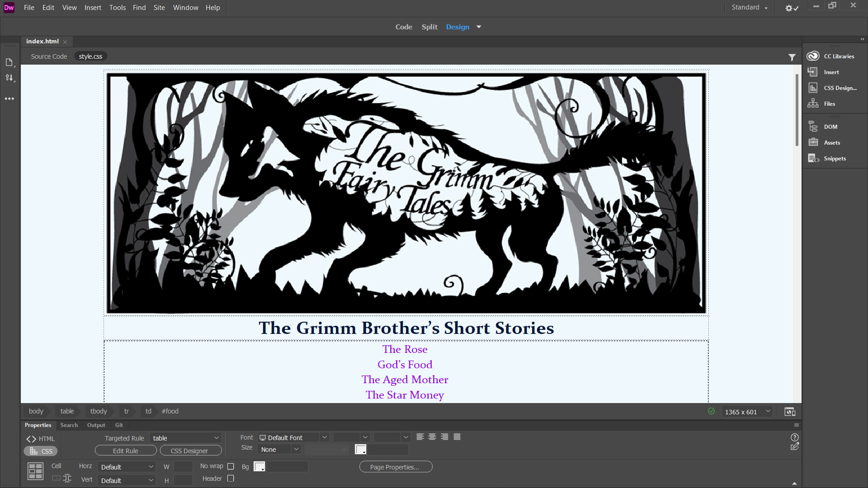Toggle the No wrap checkbox
Image resolution: width=868 pixels, height=488 pixels.
tap(231, 466)
